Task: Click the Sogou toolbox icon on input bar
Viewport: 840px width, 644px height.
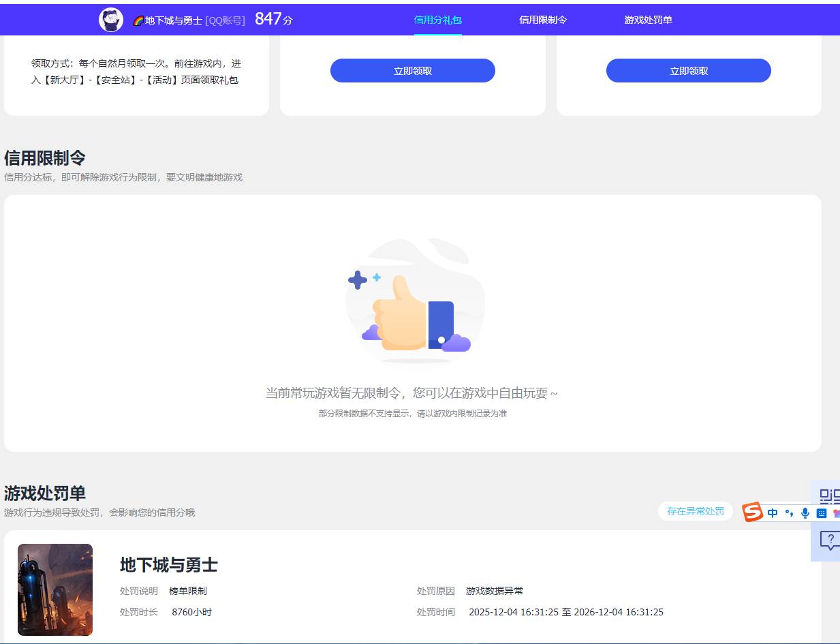Action: 836,512
